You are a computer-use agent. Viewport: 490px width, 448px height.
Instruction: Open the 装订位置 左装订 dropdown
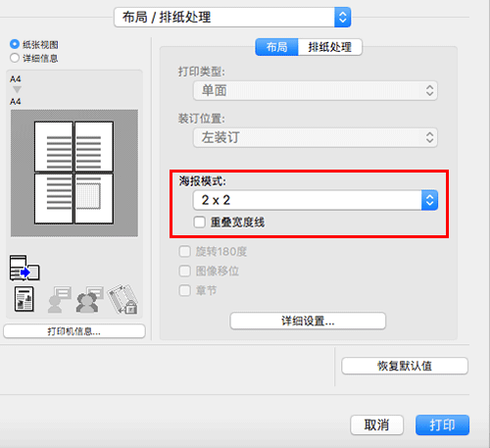point(316,137)
